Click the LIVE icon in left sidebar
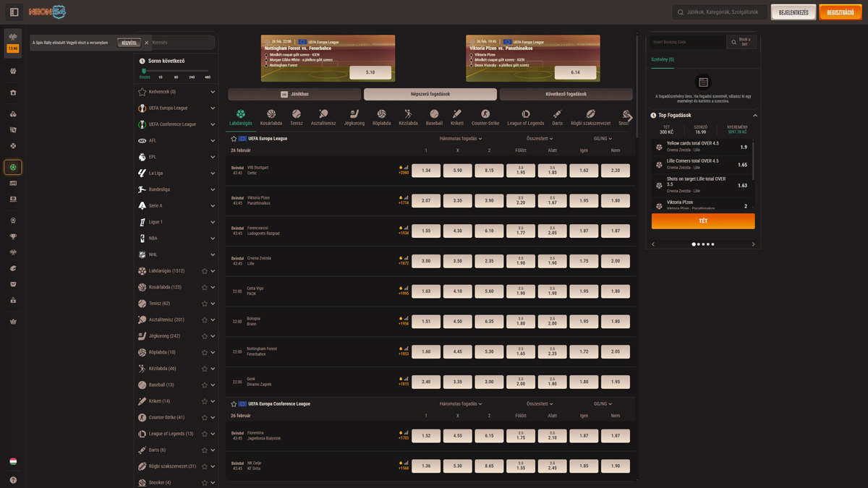Viewport: 868px width, 488px height. (13, 183)
